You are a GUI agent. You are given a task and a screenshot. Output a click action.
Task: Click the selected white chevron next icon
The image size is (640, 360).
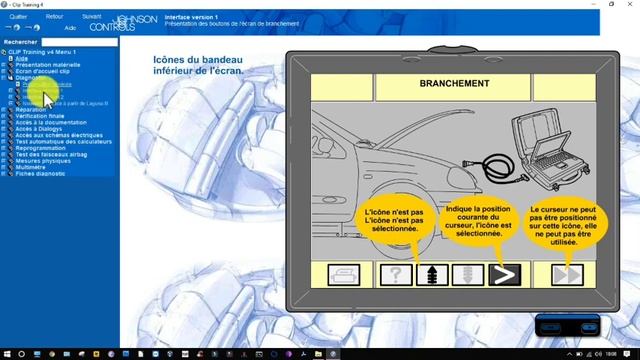click(x=504, y=275)
